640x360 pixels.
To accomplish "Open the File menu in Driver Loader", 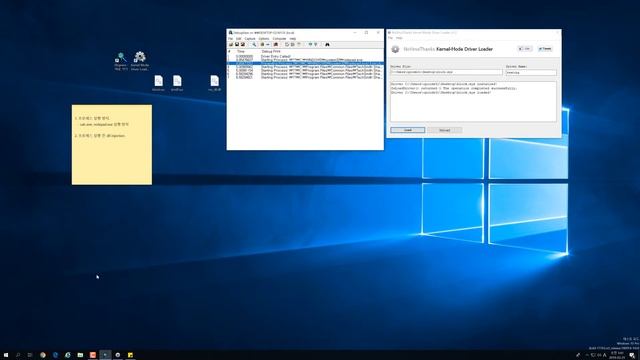I will pos(390,38).
